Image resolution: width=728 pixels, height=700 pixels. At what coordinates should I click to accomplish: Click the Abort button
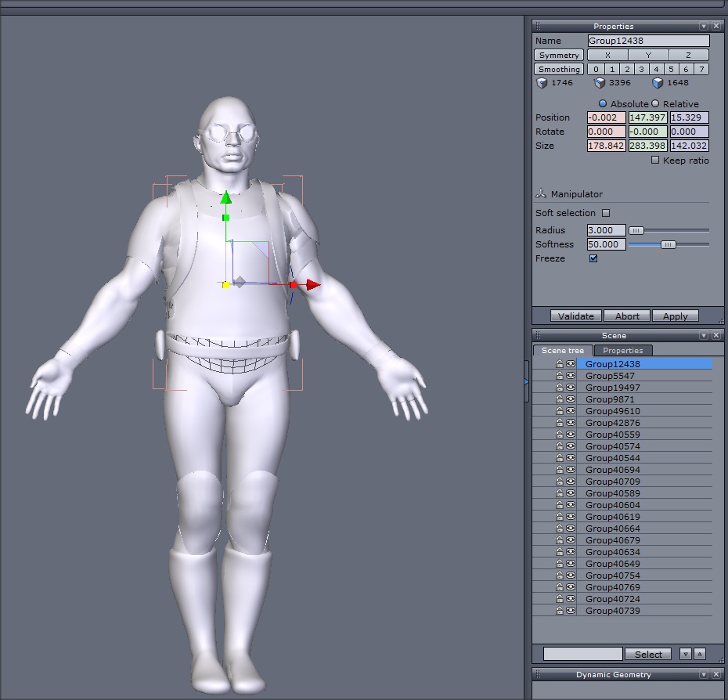pos(627,316)
